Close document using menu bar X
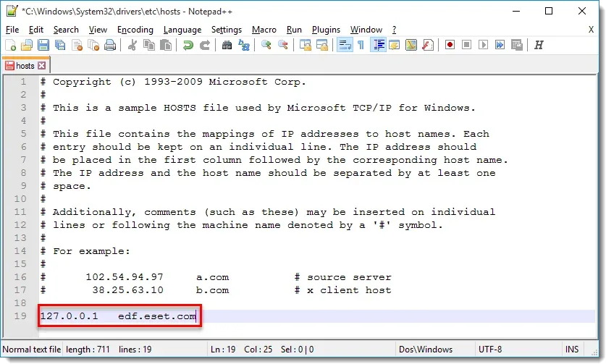Screen dimensions: 606x364 coord(591,30)
